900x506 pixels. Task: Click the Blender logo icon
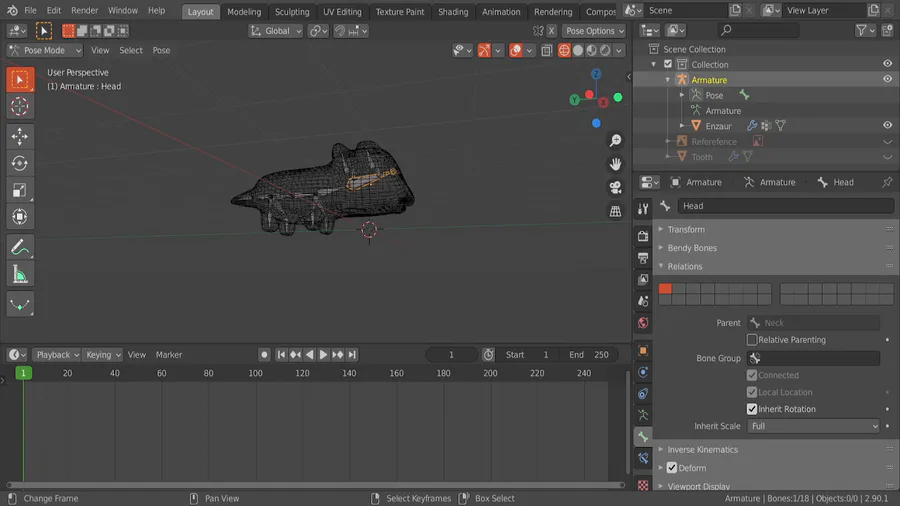[12, 10]
